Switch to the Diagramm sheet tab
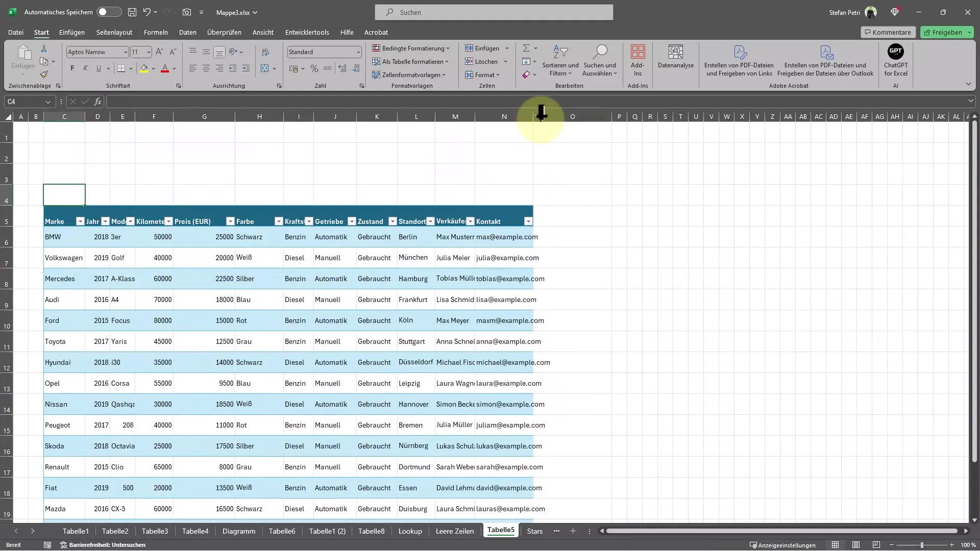 point(239,531)
